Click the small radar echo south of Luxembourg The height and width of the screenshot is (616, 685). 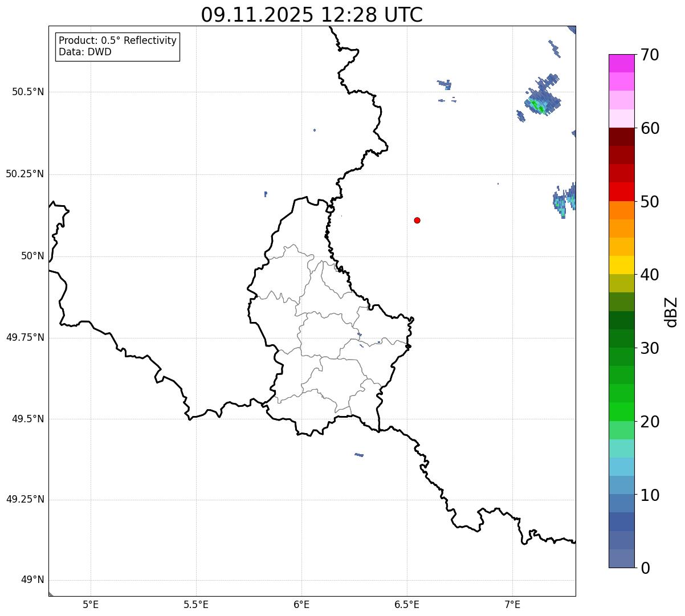[x=359, y=455]
